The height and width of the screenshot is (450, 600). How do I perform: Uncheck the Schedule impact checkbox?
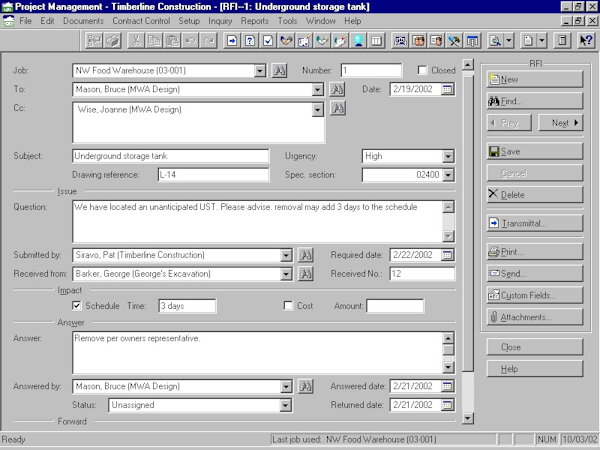pos(78,306)
